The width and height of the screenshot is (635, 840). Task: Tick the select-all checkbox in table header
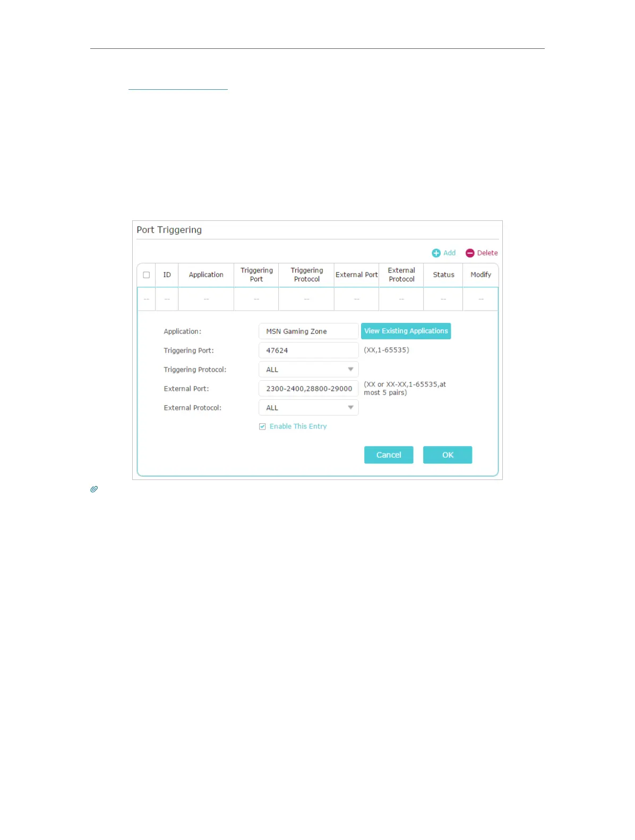point(147,275)
